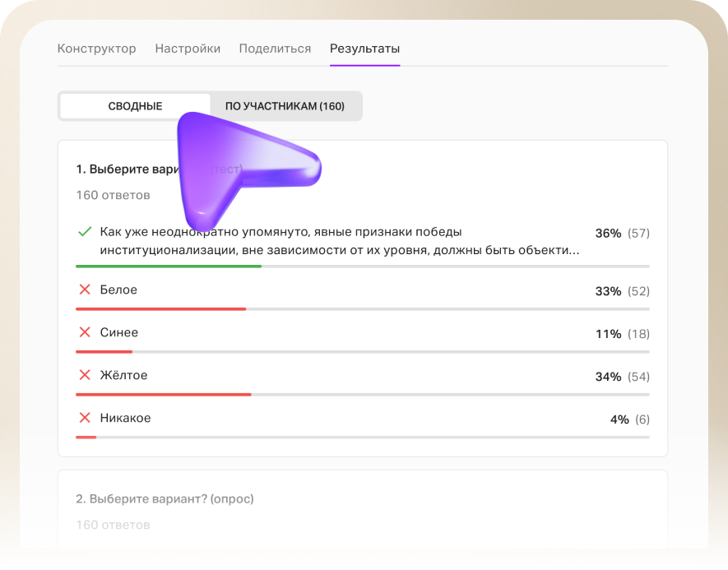
Task: Click the green progress bar of correct answer
Action: tap(169, 266)
